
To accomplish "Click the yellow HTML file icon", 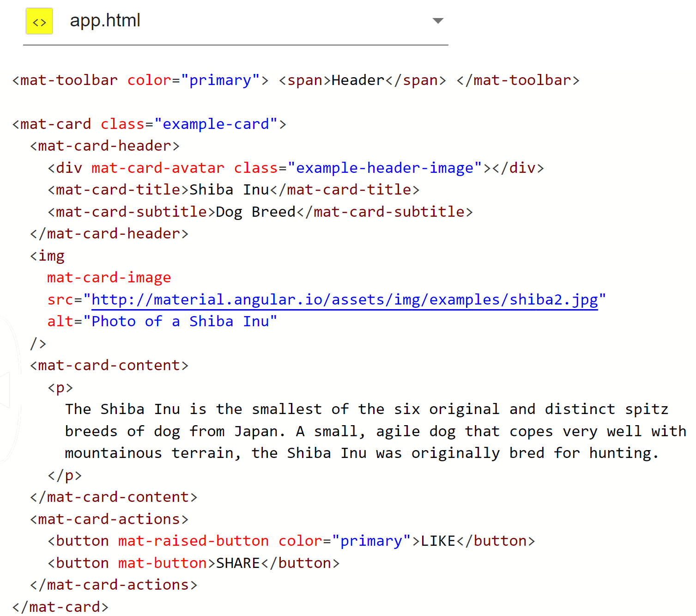I will pyautogui.click(x=39, y=21).
